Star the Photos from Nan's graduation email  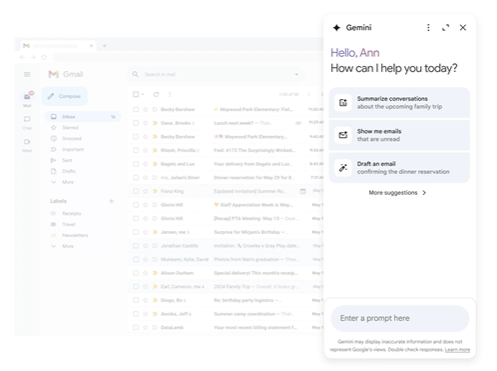pos(145,259)
